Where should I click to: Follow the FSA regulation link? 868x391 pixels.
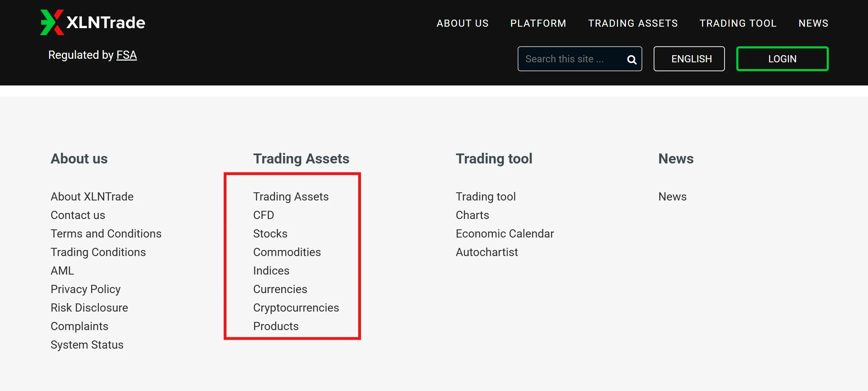127,55
